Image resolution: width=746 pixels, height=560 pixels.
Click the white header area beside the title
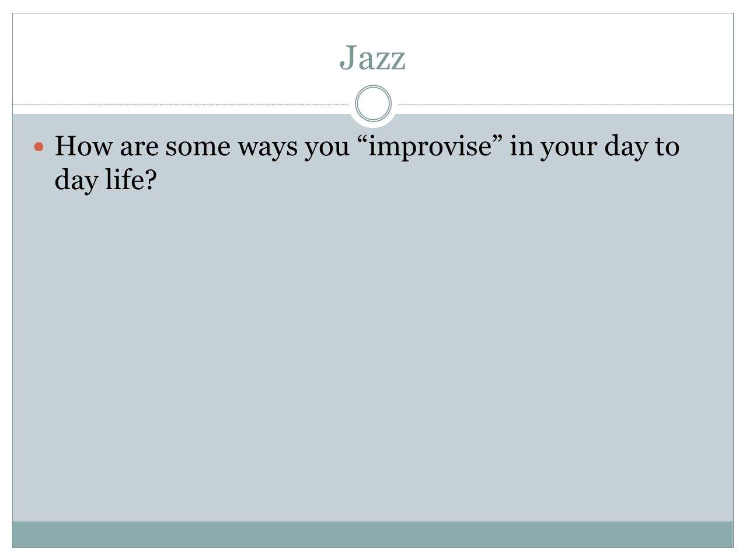175,58
